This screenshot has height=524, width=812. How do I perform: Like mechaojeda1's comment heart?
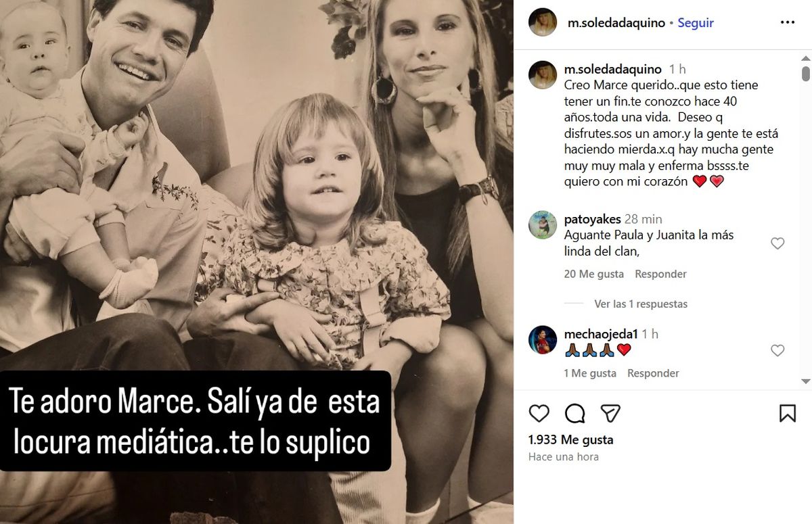pyautogui.click(x=777, y=350)
